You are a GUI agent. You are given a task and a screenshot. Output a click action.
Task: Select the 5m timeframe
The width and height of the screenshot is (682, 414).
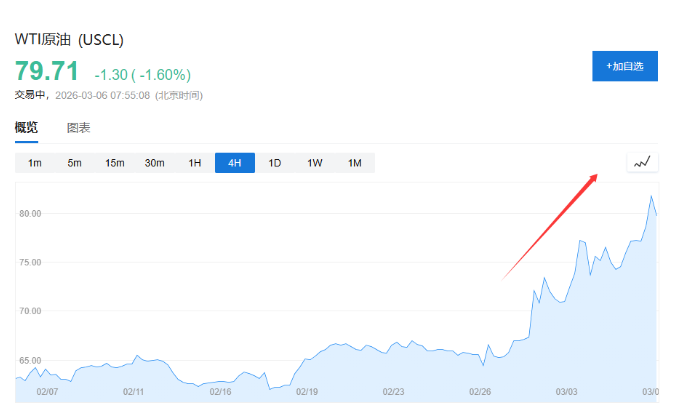click(75, 163)
